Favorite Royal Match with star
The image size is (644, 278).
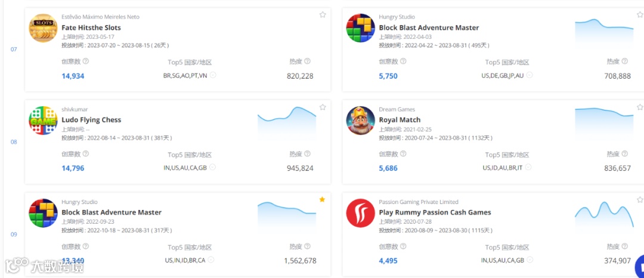[x=640, y=107]
